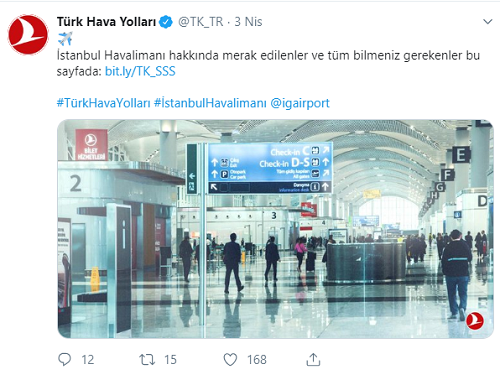This screenshot has height=380, width=500.
Task: Click the like count 168
Action: point(257,360)
